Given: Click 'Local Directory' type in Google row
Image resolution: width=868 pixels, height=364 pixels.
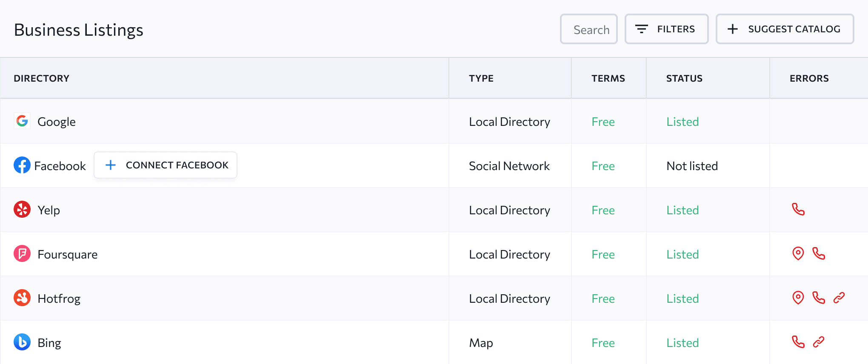Looking at the screenshot, I should (x=509, y=122).
